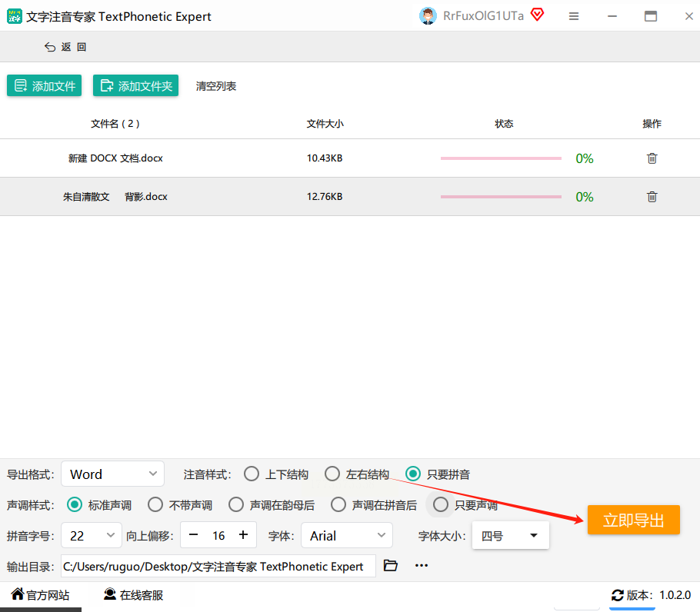The width and height of the screenshot is (700, 612).
Task: Choose 声调在韵母后 tone style
Action: tap(272, 505)
